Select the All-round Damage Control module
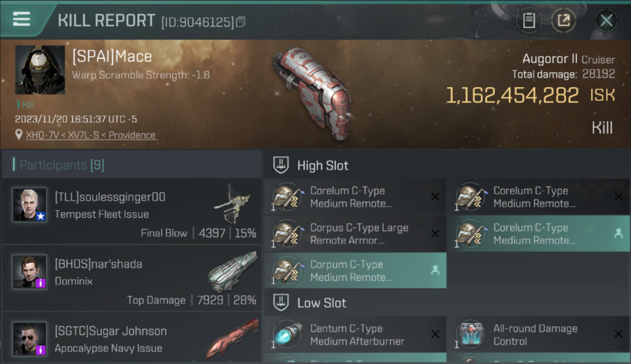The image size is (631, 364). point(539,335)
